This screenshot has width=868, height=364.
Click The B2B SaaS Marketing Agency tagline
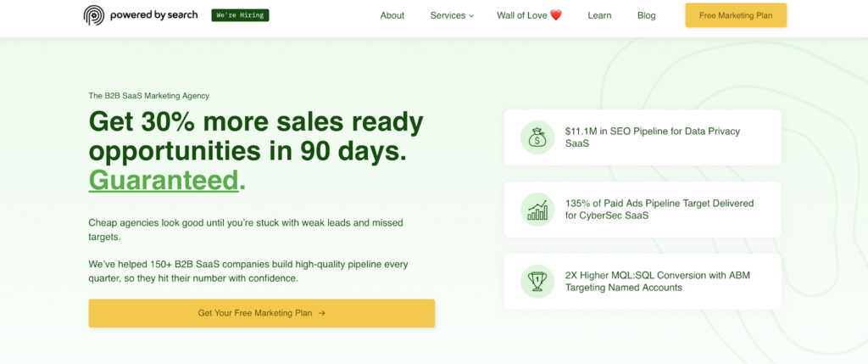149,96
